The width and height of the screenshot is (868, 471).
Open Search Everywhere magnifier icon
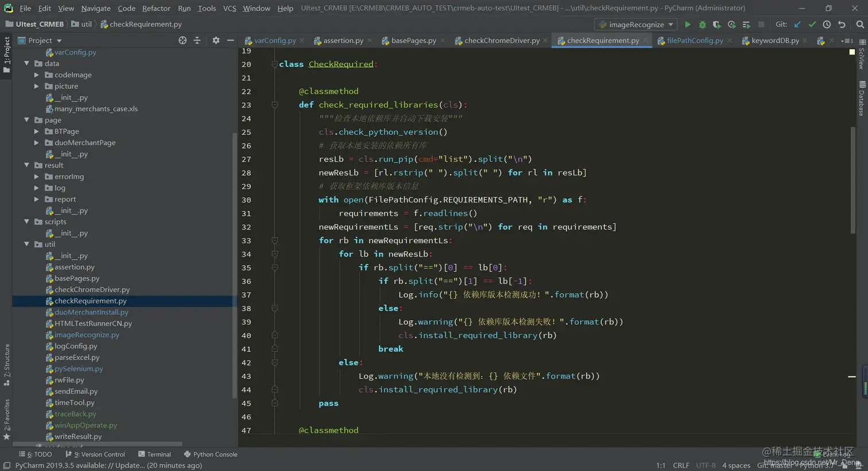point(859,25)
